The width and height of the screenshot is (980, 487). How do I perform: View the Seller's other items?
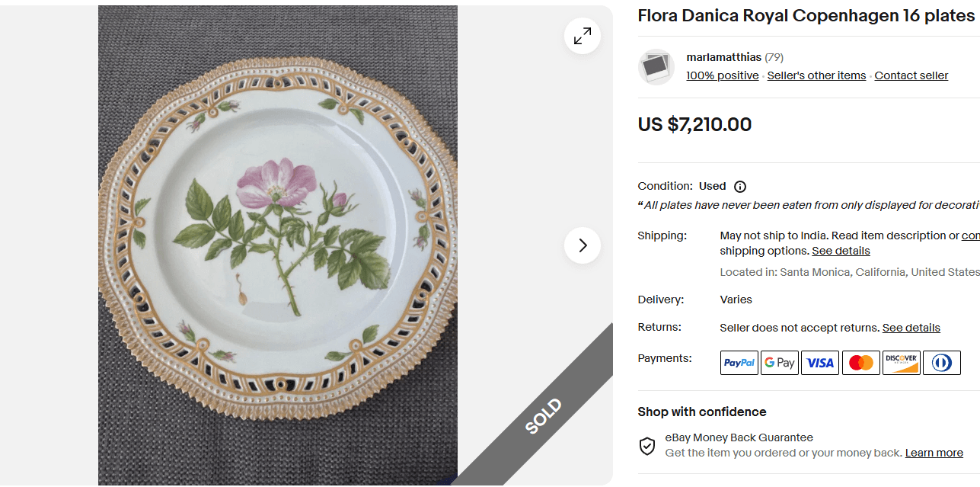pyautogui.click(x=816, y=75)
